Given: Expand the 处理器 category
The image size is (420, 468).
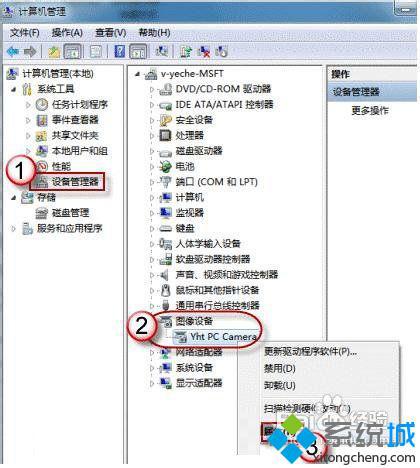Looking at the screenshot, I should point(152,136).
